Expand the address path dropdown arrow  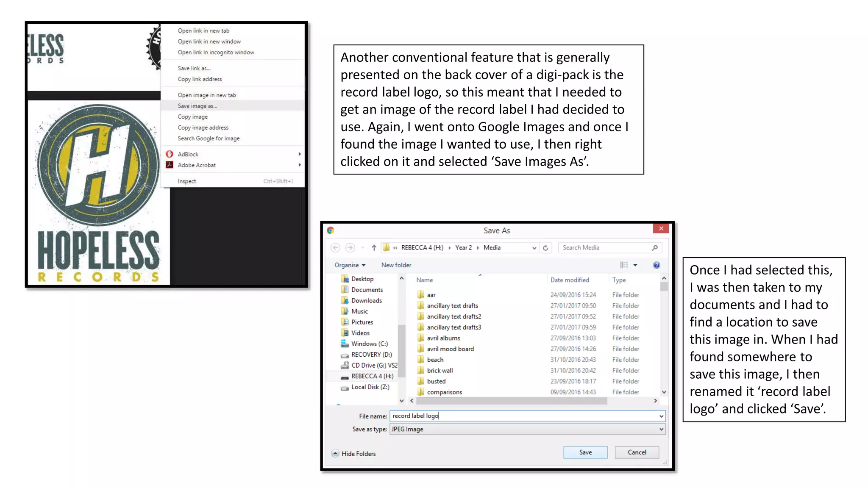534,248
